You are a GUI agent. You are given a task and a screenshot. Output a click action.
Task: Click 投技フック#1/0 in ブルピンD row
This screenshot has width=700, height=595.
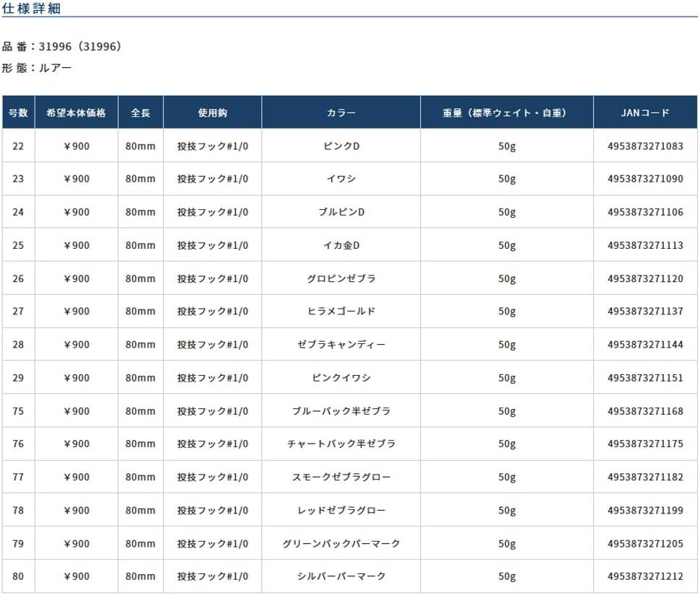[x=212, y=212]
